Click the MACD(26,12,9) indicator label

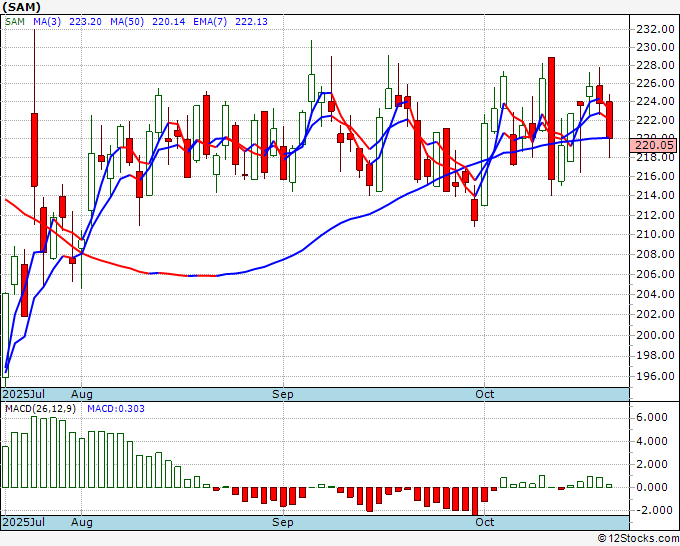[x=41, y=409]
